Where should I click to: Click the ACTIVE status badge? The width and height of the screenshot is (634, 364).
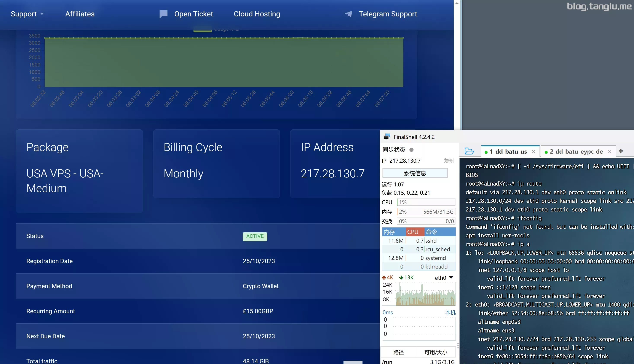[x=255, y=236]
